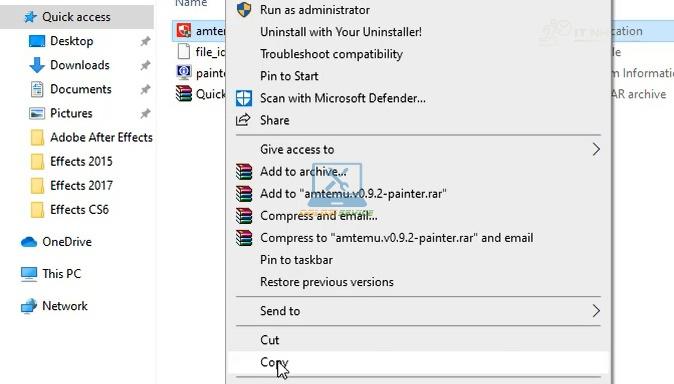Screen dimensions: 674x384
Task: Select Quick access in navigation tree
Action: click(77, 17)
